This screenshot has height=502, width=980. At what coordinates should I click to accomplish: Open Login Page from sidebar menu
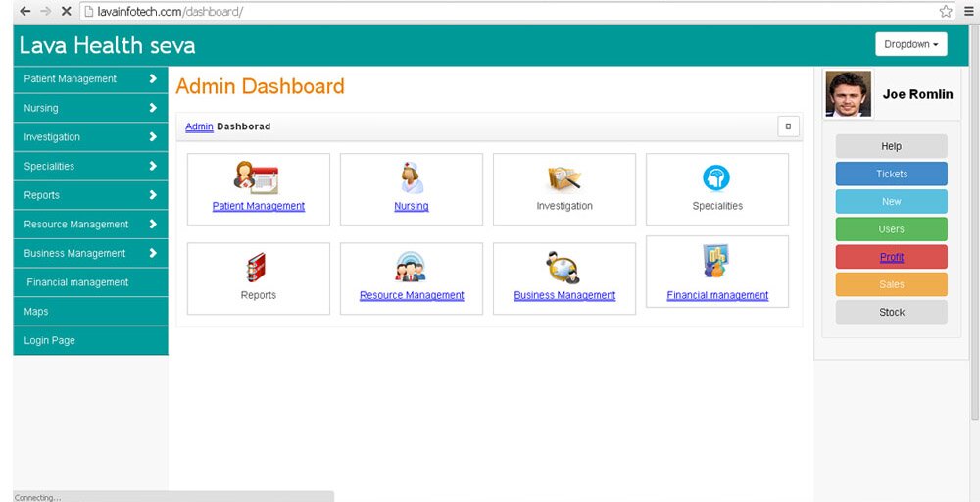click(49, 340)
